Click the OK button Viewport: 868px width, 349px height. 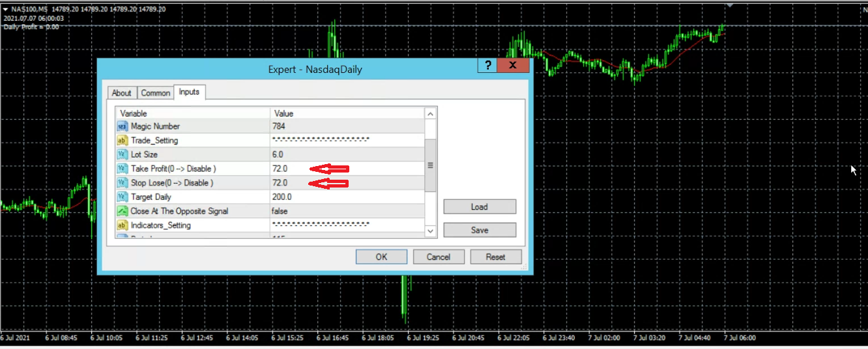[x=381, y=257]
